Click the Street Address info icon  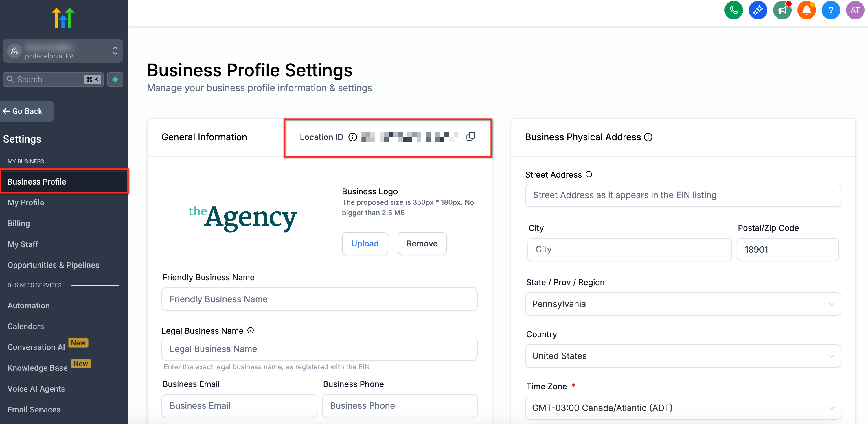(x=589, y=174)
